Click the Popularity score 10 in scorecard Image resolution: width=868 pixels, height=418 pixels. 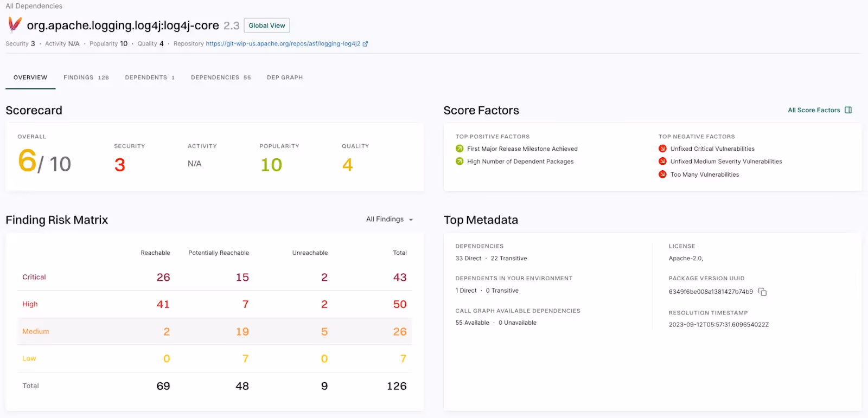[x=271, y=165]
